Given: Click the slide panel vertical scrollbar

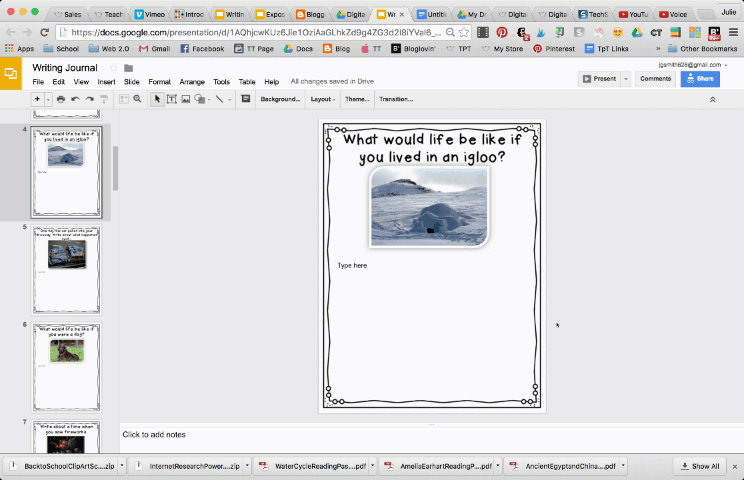Looking at the screenshot, I should click(115, 168).
